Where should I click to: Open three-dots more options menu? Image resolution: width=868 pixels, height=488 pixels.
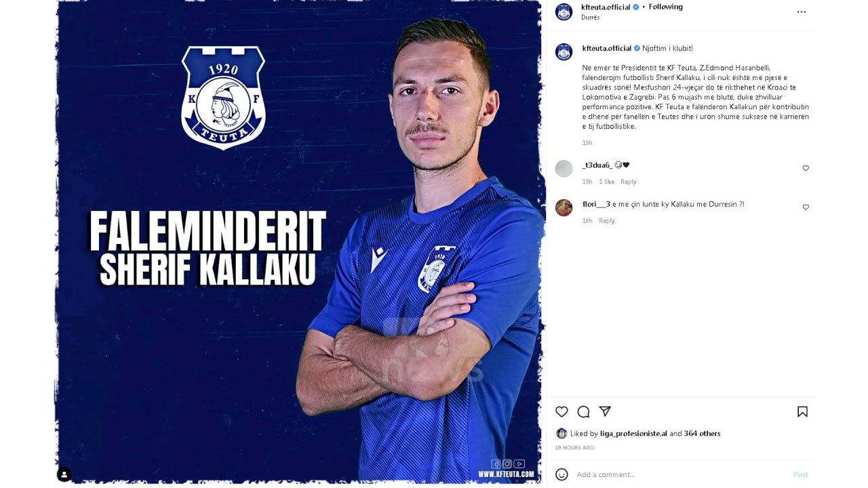tap(802, 12)
